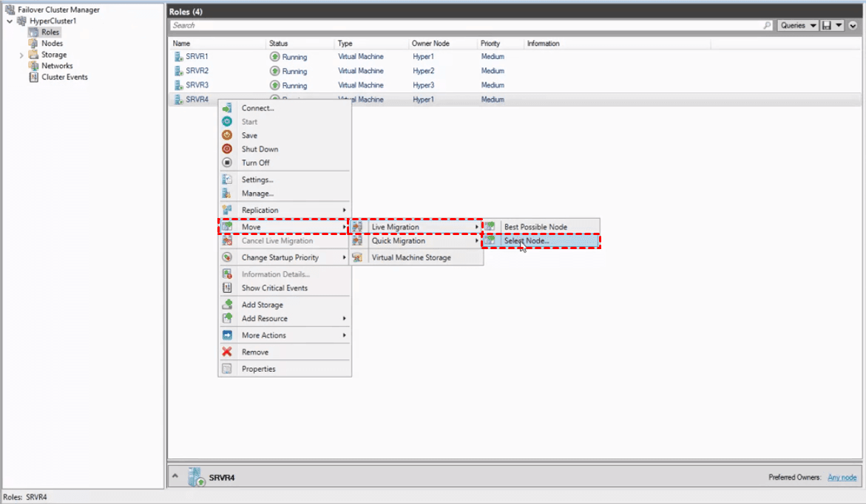Open the Add Resource submenu
866x504 pixels.
point(285,319)
